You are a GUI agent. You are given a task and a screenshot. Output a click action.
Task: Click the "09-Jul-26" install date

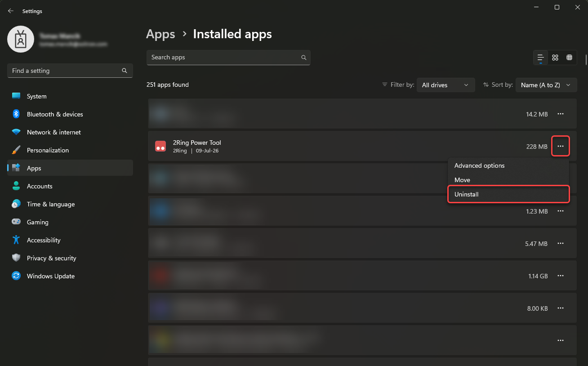207,151
